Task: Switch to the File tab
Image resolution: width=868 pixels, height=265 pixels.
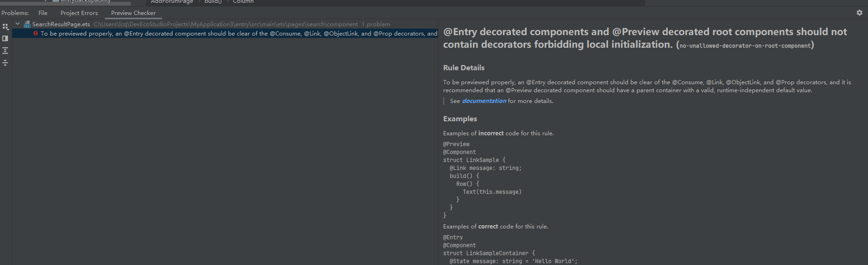Action: [x=43, y=13]
